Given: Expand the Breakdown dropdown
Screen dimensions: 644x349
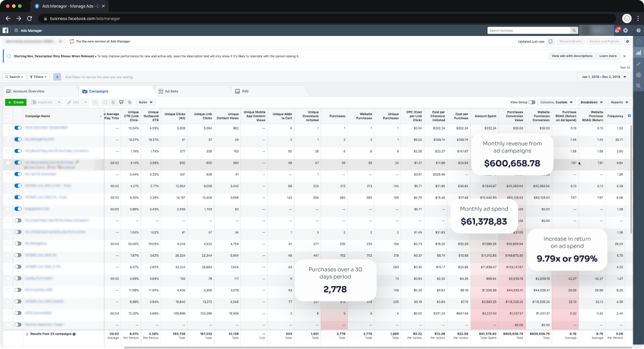Looking at the screenshot, I should (x=591, y=103).
